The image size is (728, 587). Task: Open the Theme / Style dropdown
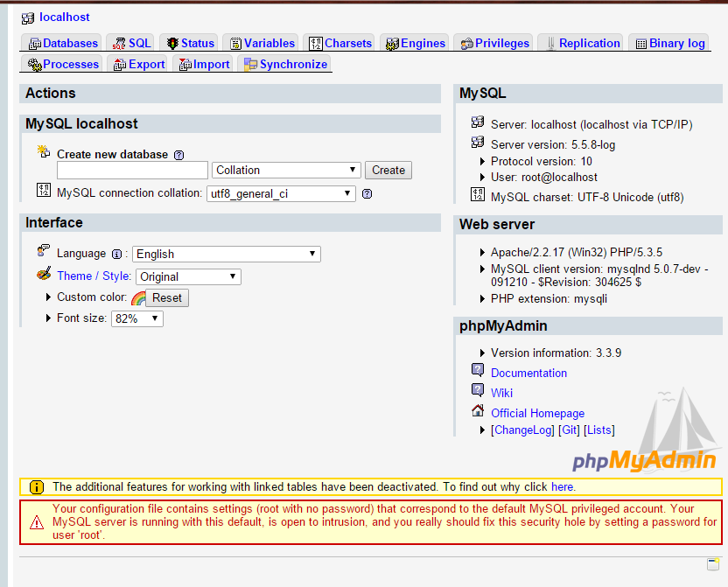coord(188,276)
